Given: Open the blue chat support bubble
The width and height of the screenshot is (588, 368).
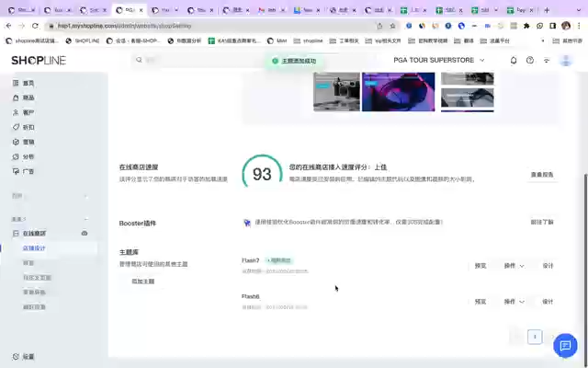Looking at the screenshot, I should click(x=566, y=345).
